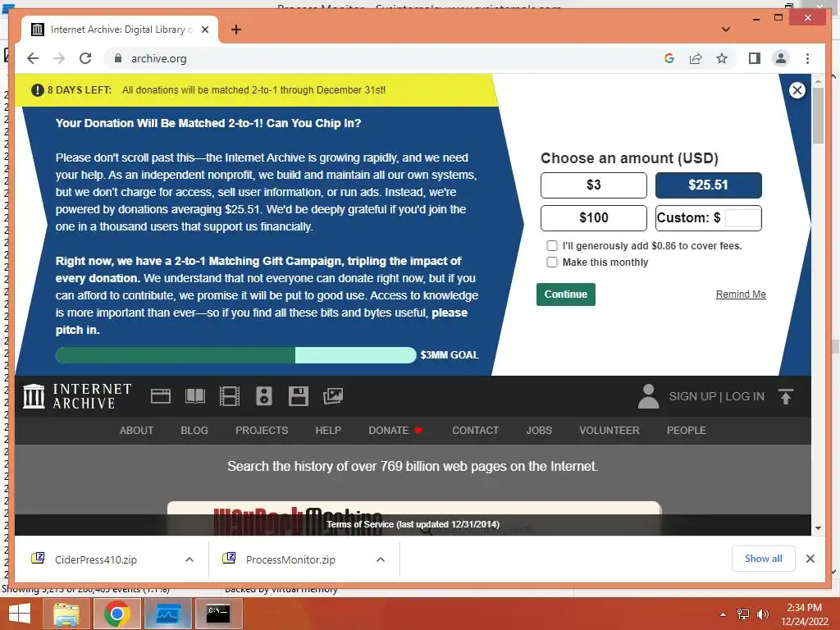Select the $25.51 donation amount
This screenshot has width=840, height=630.
708,185
